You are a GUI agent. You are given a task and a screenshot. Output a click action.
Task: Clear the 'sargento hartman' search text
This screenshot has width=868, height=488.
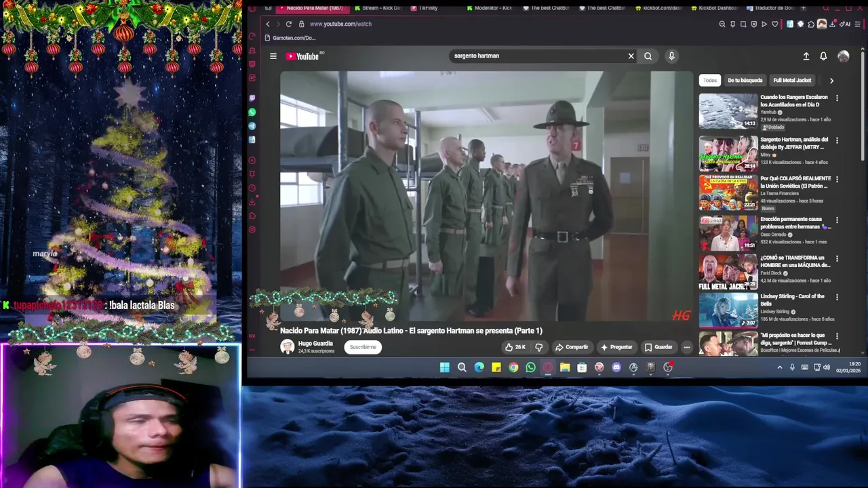(631, 56)
